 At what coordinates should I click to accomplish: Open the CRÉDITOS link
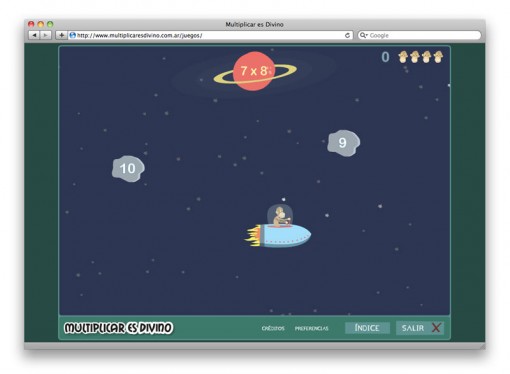[273, 328]
